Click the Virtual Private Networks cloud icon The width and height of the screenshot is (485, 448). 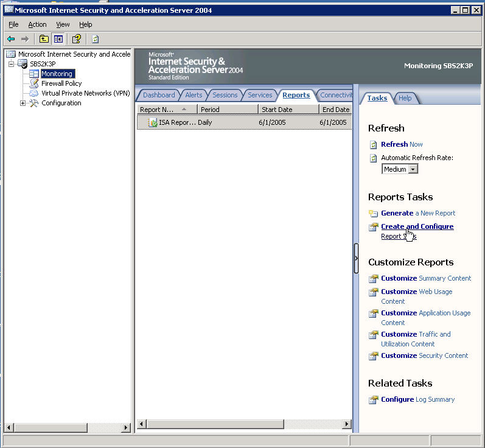click(34, 93)
